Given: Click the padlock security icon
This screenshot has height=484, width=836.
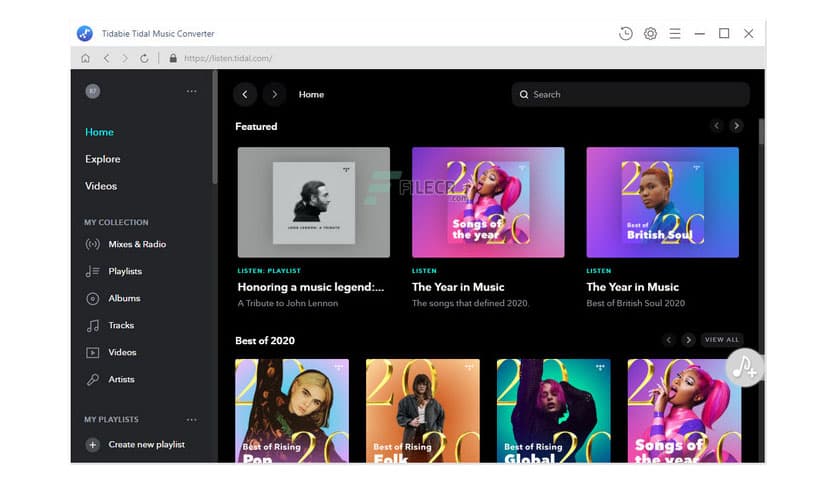Looking at the screenshot, I should tap(173, 58).
